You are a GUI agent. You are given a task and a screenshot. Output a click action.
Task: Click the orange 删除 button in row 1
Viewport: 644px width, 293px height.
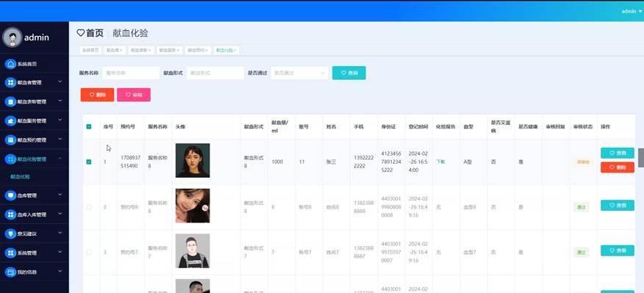point(618,167)
